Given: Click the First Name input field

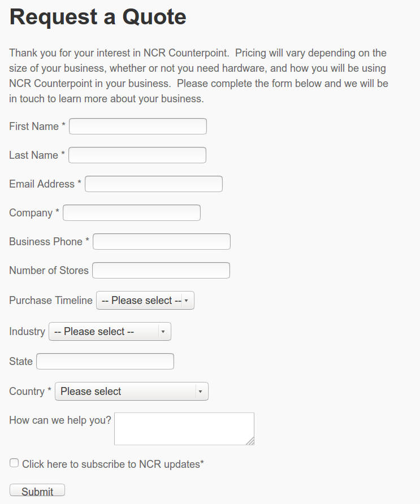Looking at the screenshot, I should point(137,126).
